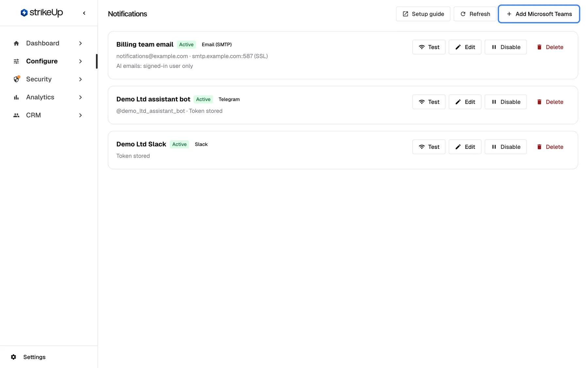Disable the Demo Ltd Slack channel

[x=506, y=147]
